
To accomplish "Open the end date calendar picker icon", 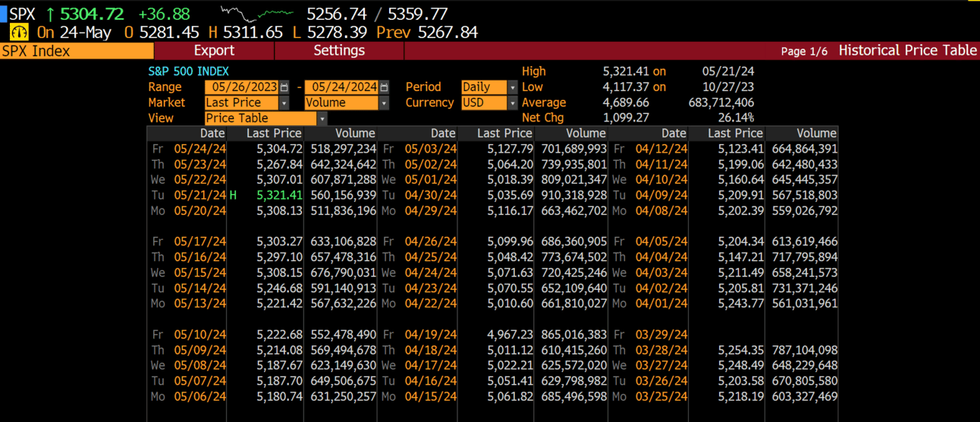I will pos(385,87).
